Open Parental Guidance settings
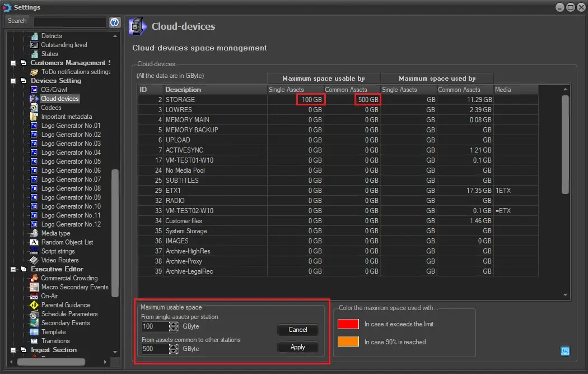 tap(66, 305)
